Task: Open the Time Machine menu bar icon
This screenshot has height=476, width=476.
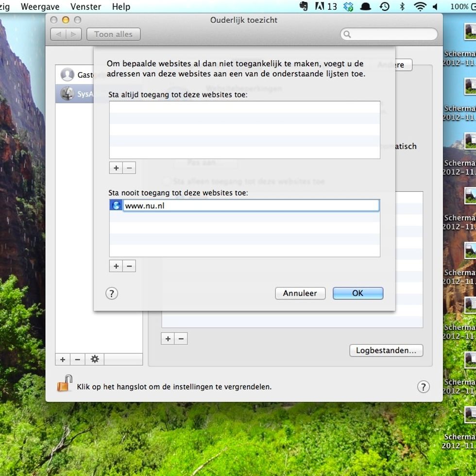Action: [384, 7]
